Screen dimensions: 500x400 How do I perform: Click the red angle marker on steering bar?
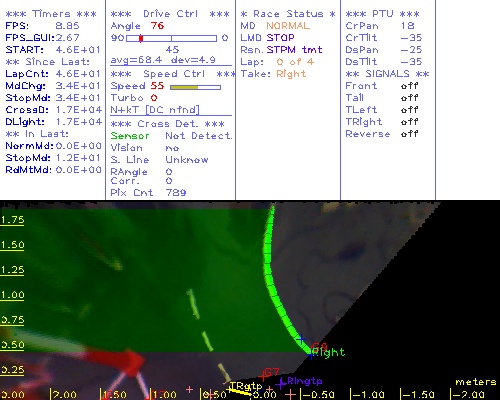[141, 38]
